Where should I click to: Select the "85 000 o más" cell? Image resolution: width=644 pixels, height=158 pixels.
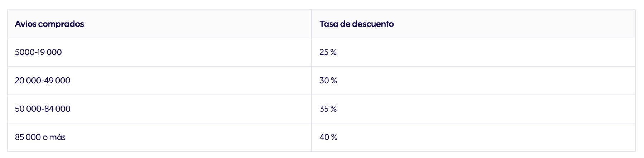(x=40, y=137)
